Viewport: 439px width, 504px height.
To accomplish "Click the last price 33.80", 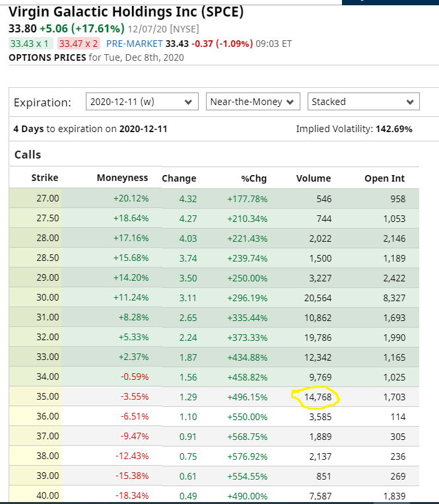I will [x=22, y=28].
